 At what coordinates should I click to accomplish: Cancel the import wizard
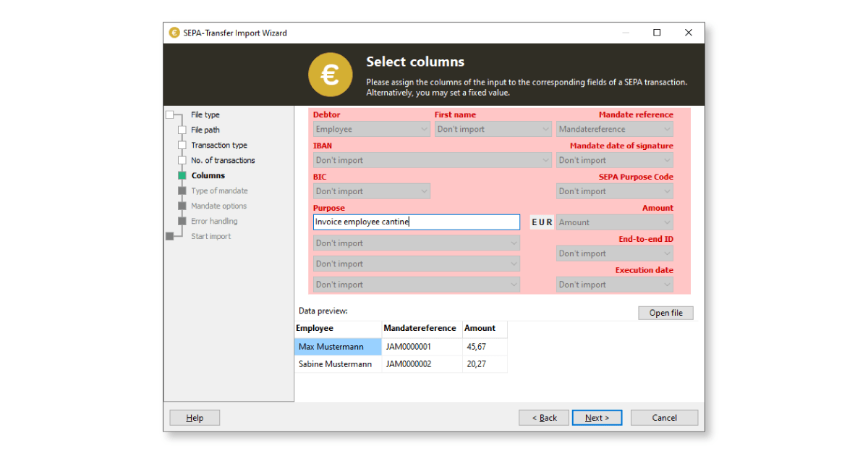coord(664,418)
